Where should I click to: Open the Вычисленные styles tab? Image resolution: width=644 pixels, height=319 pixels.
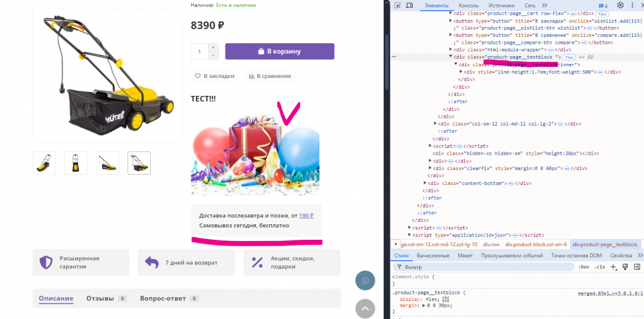point(433,255)
